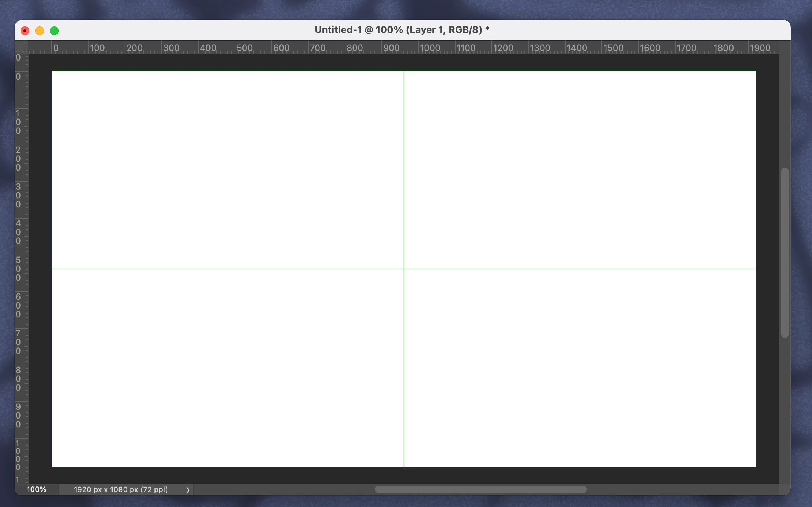Click the 900 mark on vertical ruler
812x507 pixels.
(18, 415)
